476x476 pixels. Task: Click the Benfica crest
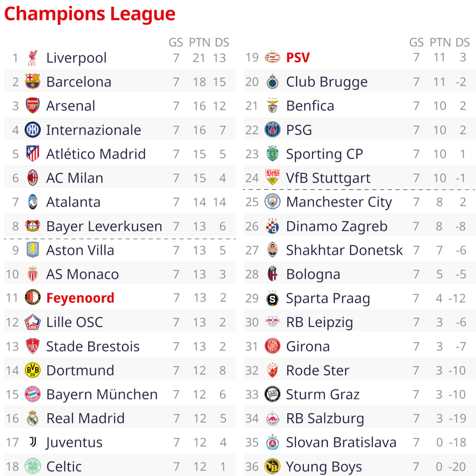[x=272, y=106]
